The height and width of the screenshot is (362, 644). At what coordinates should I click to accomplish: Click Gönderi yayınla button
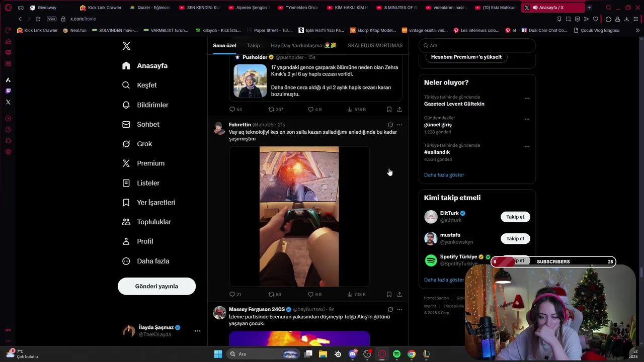click(156, 286)
